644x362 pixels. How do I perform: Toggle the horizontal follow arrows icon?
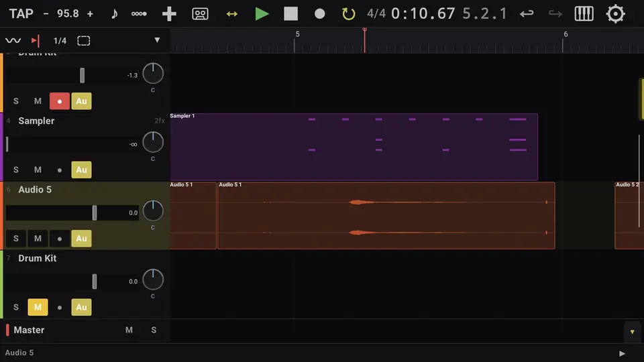(x=231, y=13)
